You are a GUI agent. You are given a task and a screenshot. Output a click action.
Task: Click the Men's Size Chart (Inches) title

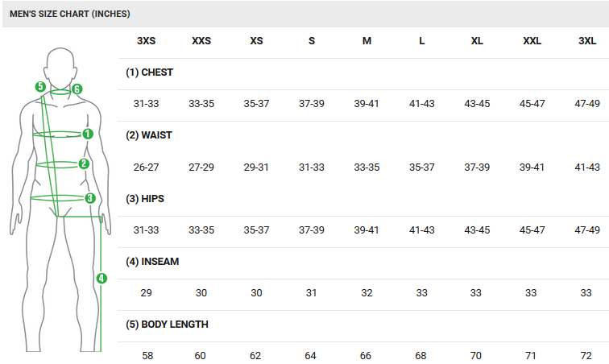point(69,14)
